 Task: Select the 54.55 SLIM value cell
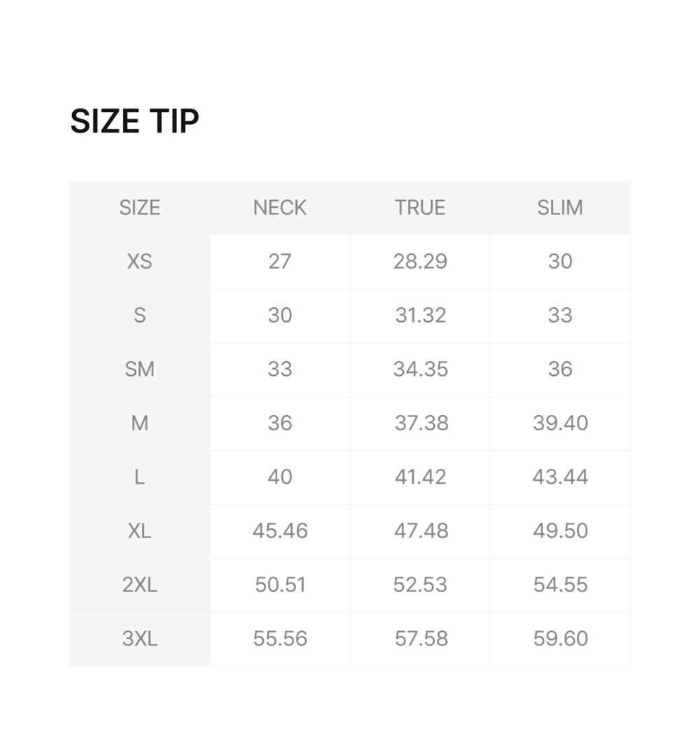pyautogui.click(x=560, y=585)
